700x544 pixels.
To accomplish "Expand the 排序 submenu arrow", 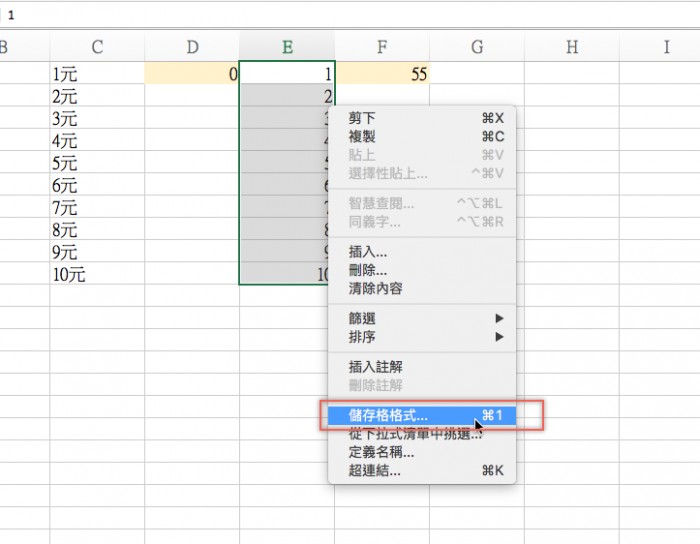I will [x=499, y=336].
